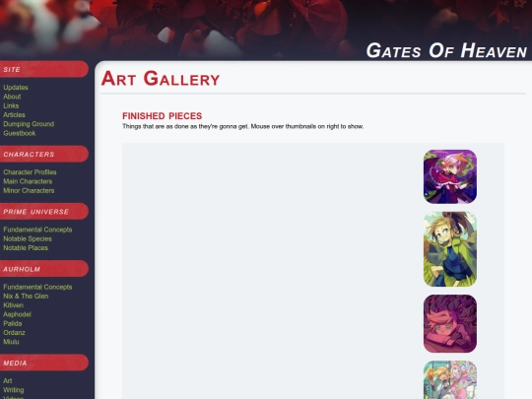Sign the Guestbook link
The width and height of the screenshot is (532, 399).
[20, 133]
